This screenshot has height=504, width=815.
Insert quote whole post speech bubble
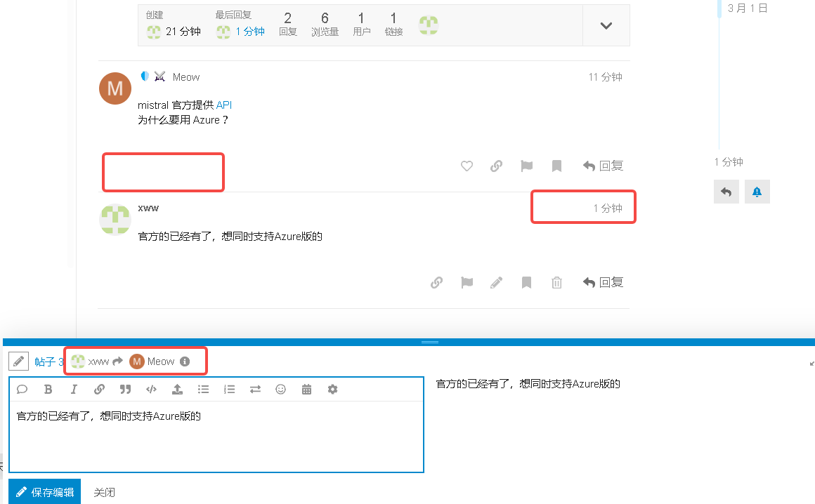(22, 390)
